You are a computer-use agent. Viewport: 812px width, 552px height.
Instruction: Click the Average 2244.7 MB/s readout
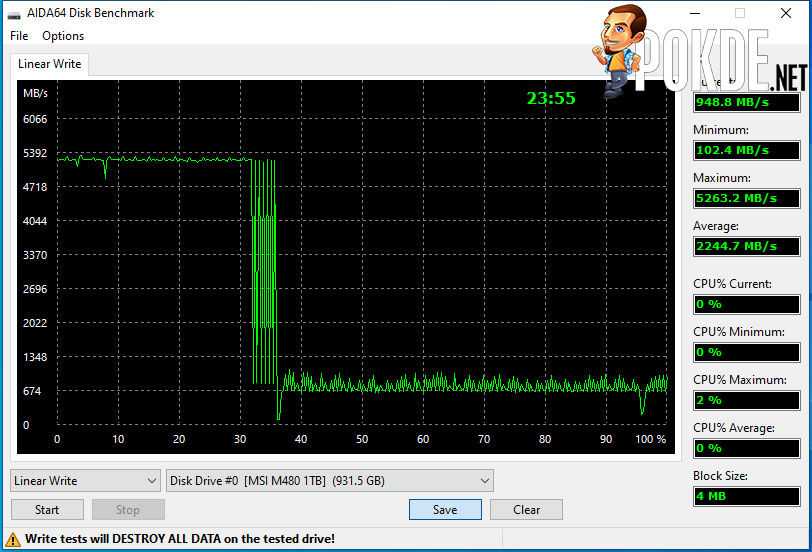click(747, 246)
